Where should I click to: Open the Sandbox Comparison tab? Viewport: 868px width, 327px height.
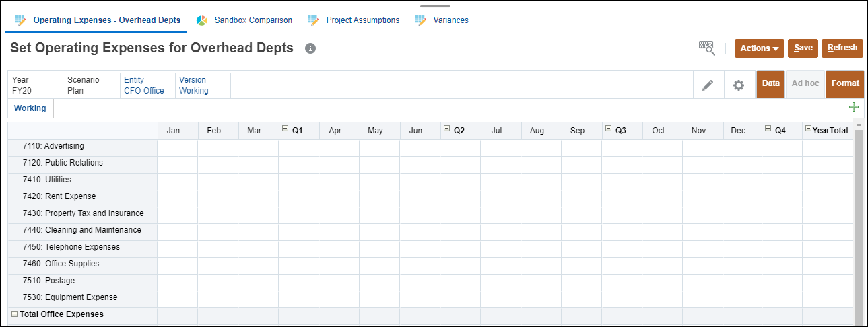pyautogui.click(x=253, y=20)
